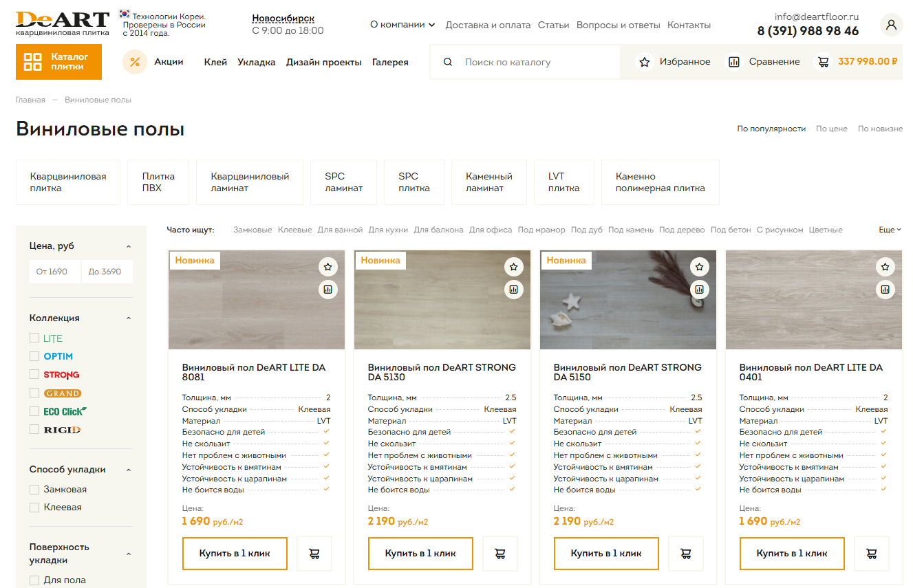This screenshot has height=588, width=913.
Task: Add DeART STRONG DA 5130 to comparison
Action: click(x=514, y=290)
